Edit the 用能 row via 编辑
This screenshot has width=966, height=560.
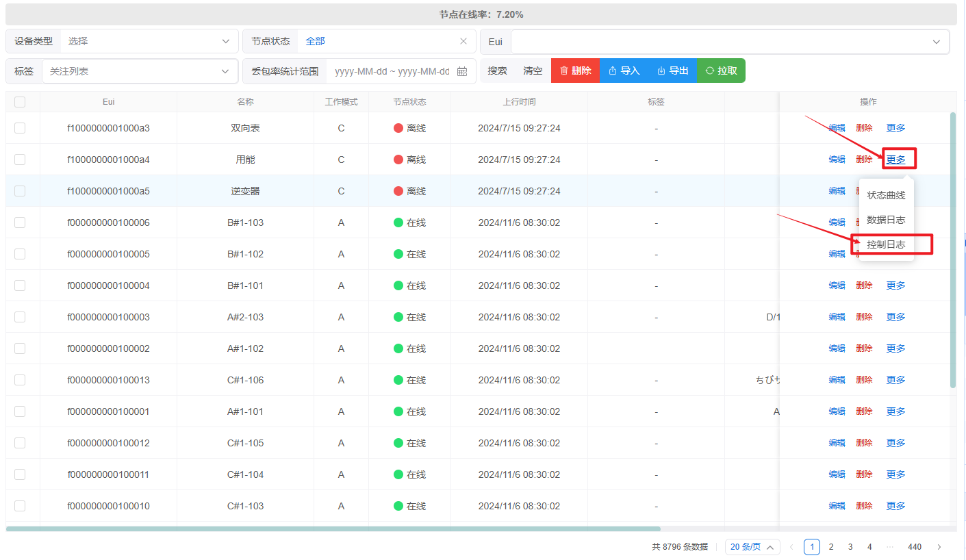pos(837,160)
